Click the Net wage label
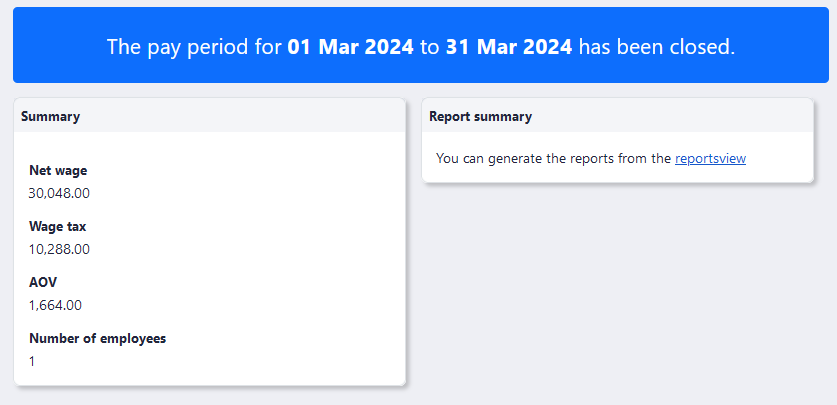Image resolution: width=837 pixels, height=405 pixels. (x=58, y=170)
